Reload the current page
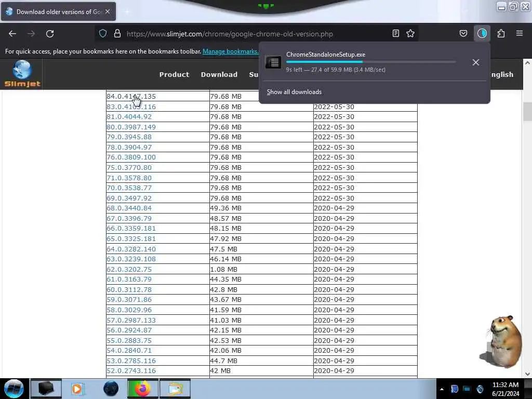Image resolution: width=532 pixels, height=399 pixels. point(50,34)
